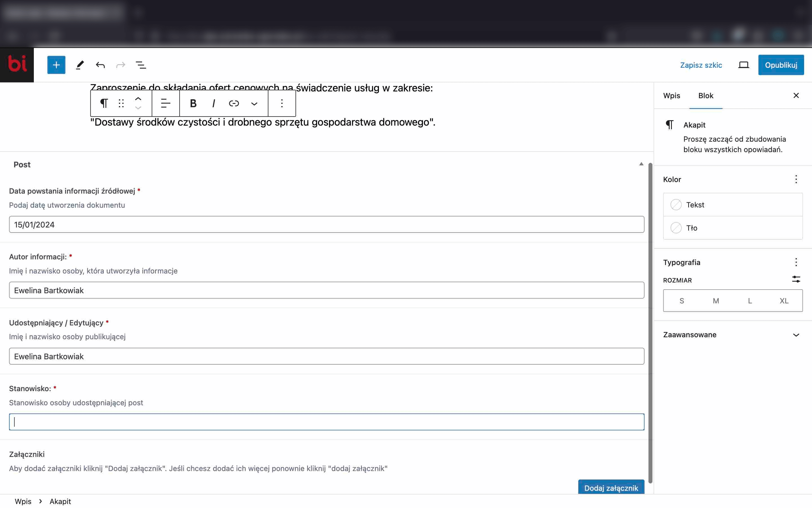Choose font size L
Viewport: 812px width, 508px height.
[750, 301]
